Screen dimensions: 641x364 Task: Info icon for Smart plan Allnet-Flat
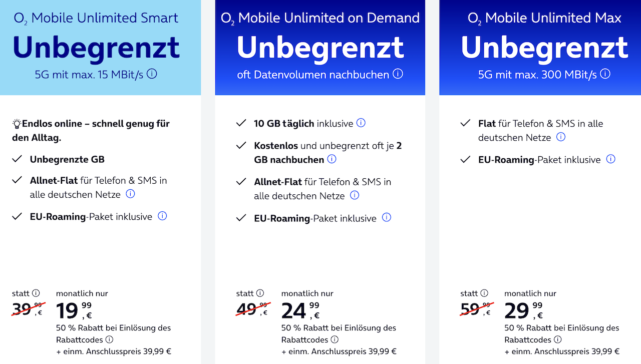pos(130,194)
